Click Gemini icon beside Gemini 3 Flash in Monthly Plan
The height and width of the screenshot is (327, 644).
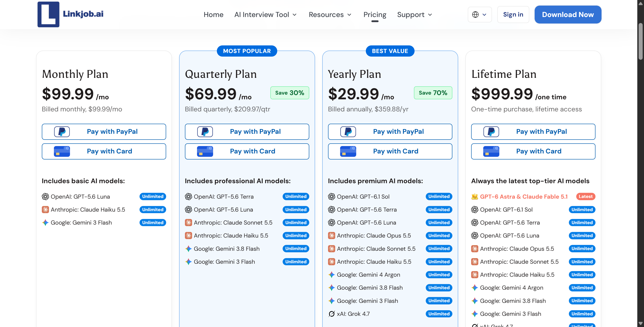(45, 223)
